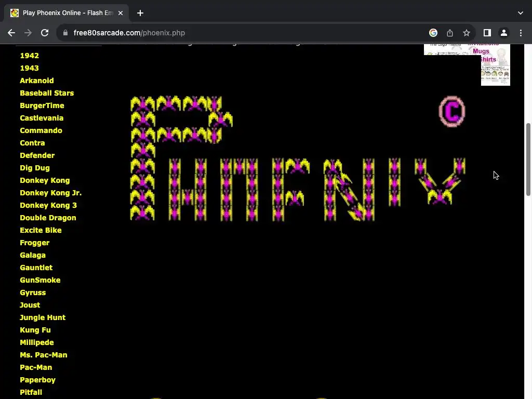
Task: Open the Gyruss link
Action: coord(33,293)
